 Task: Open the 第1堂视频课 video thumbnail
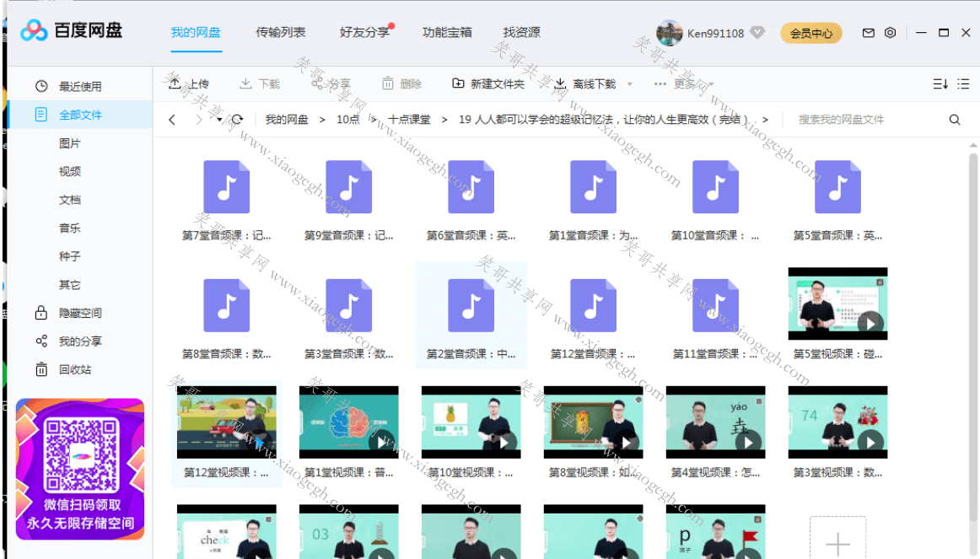tap(349, 422)
